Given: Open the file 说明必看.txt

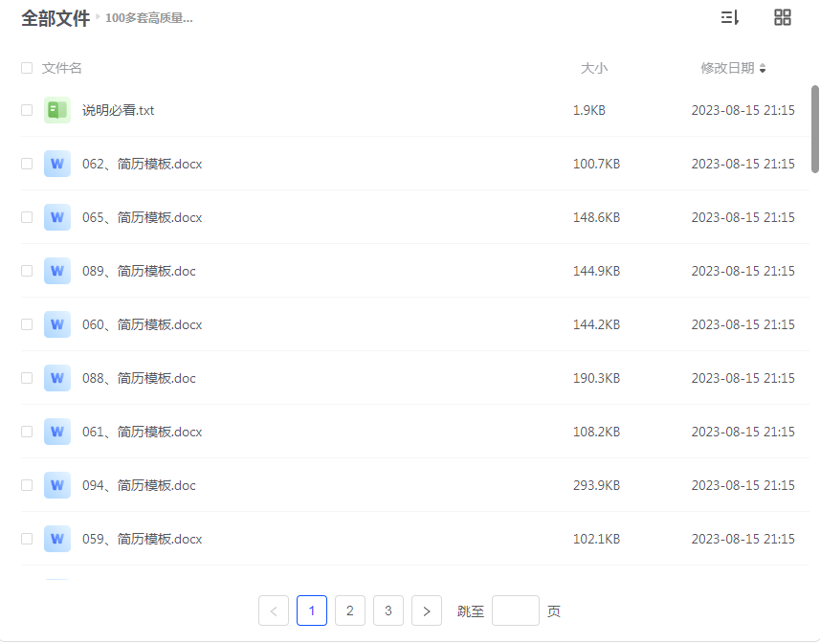Looking at the screenshot, I should [120, 109].
